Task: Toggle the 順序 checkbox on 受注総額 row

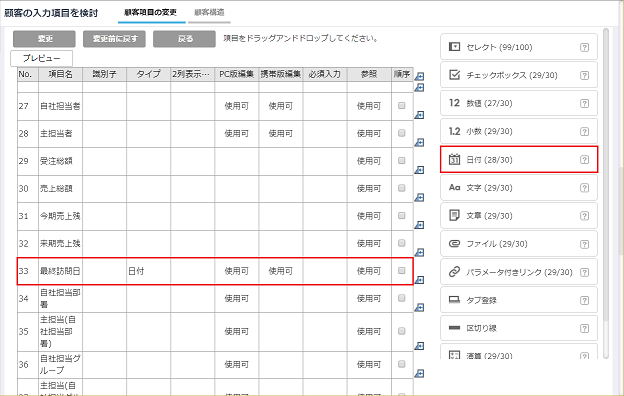Action: coord(402,160)
